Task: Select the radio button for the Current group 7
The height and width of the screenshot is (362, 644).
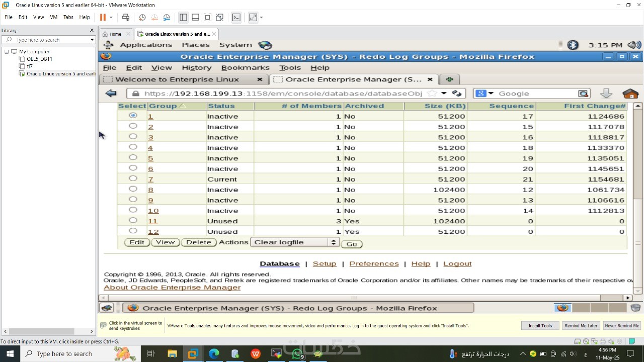Action: [x=133, y=178]
